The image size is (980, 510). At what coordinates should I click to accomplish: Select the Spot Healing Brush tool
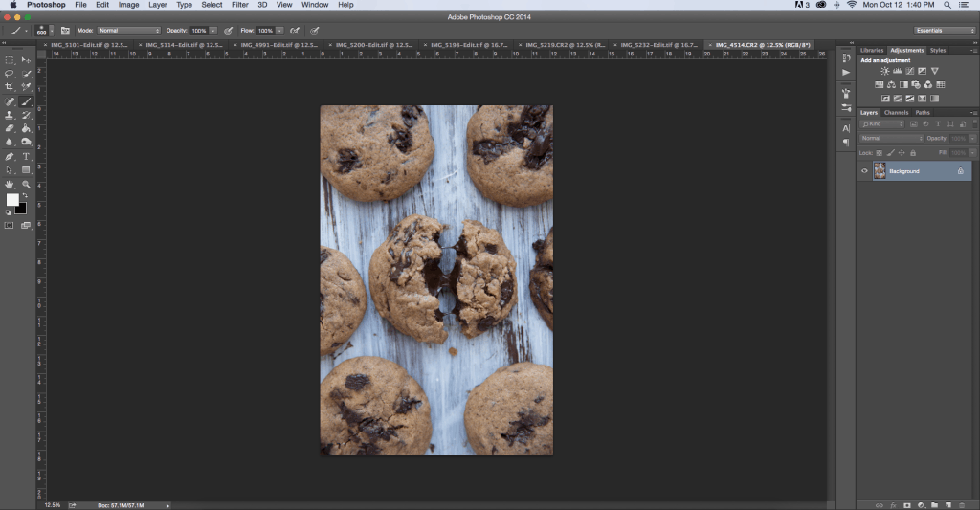10,101
